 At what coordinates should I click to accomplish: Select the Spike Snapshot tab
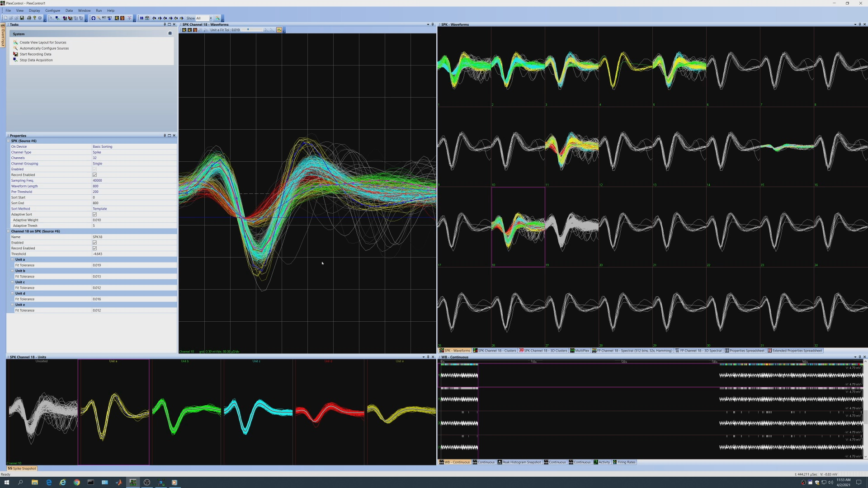22,469
